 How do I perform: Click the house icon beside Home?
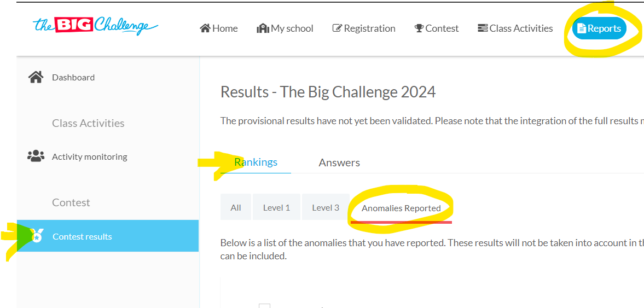coord(205,28)
